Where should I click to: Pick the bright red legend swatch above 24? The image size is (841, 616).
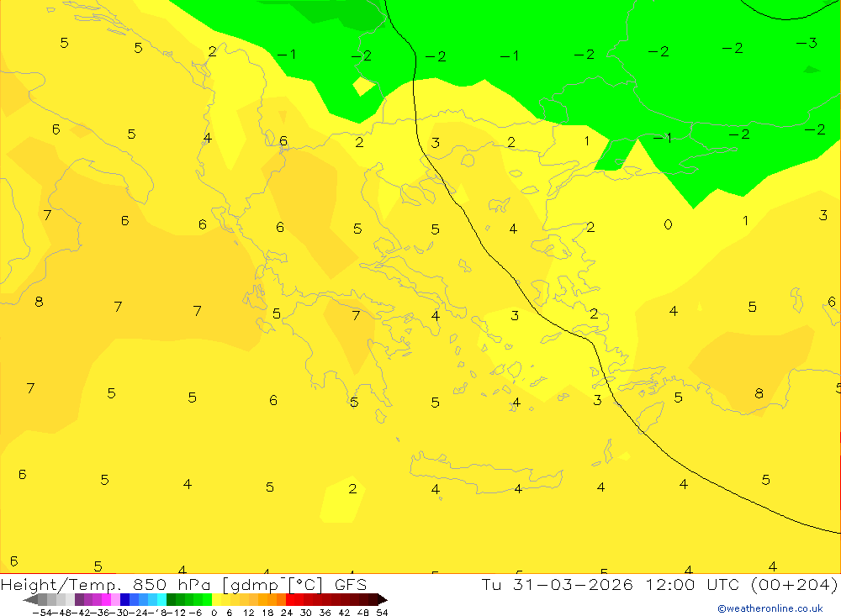point(290,599)
